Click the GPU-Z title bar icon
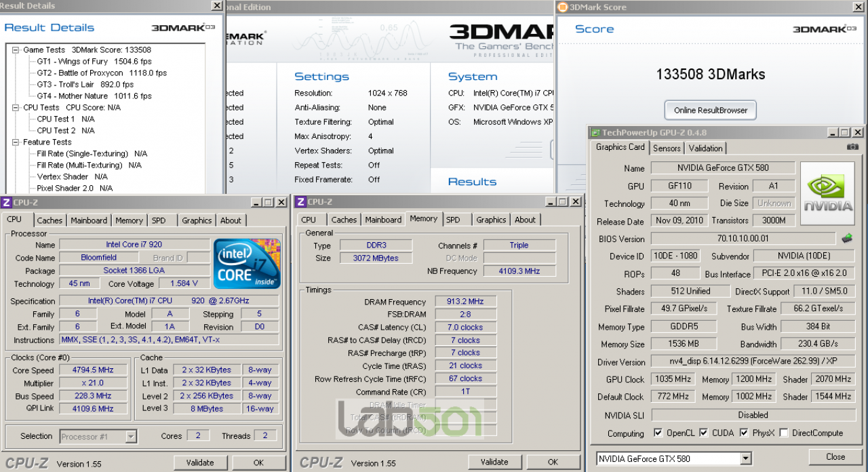 [x=595, y=132]
